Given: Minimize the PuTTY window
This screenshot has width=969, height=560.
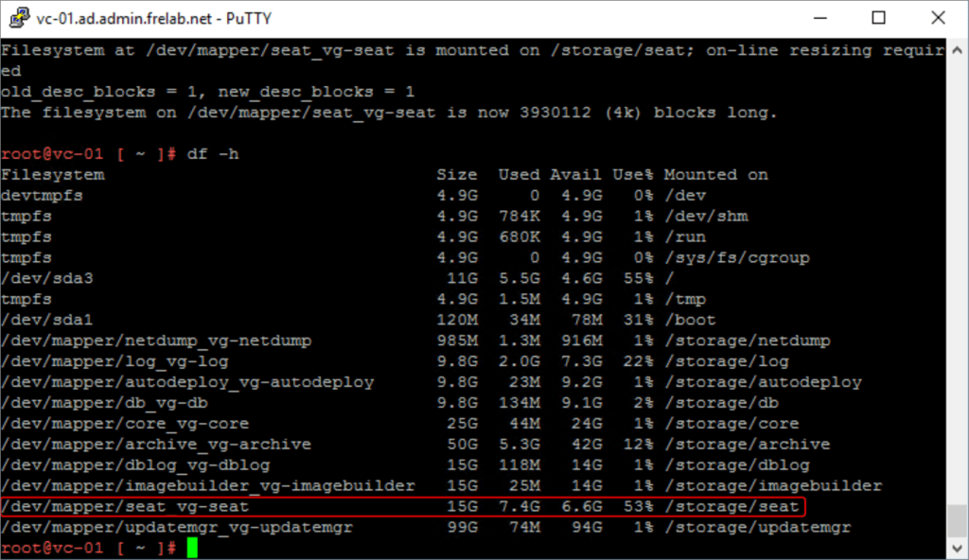Looking at the screenshot, I should pyautogui.click(x=823, y=18).
